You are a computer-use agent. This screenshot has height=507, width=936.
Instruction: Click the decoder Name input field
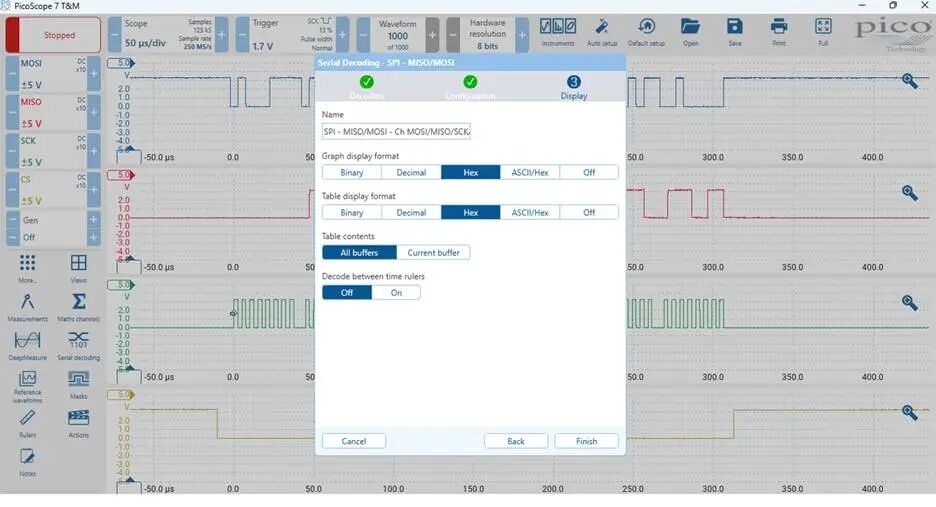396,131
